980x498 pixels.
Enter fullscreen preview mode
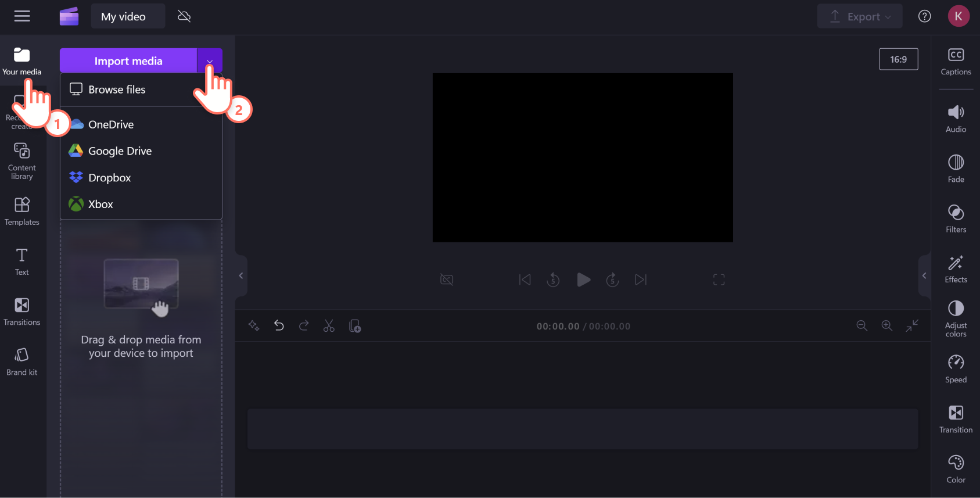point(719,280)
